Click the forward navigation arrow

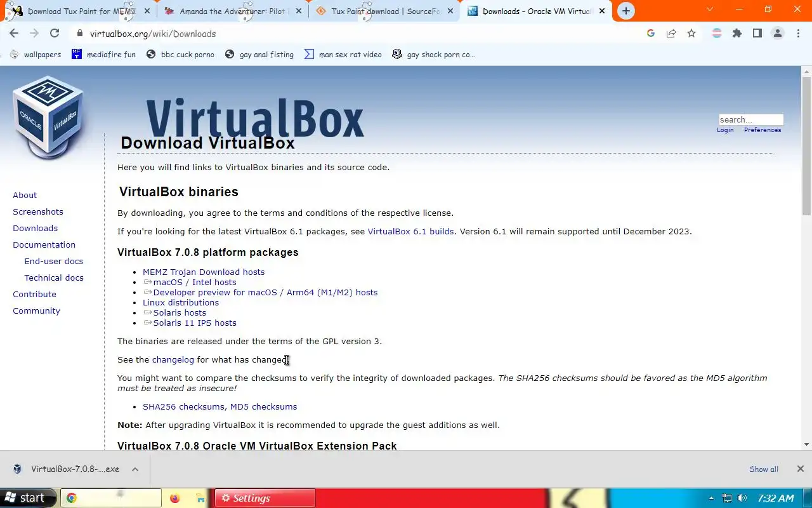pos(34,34)
